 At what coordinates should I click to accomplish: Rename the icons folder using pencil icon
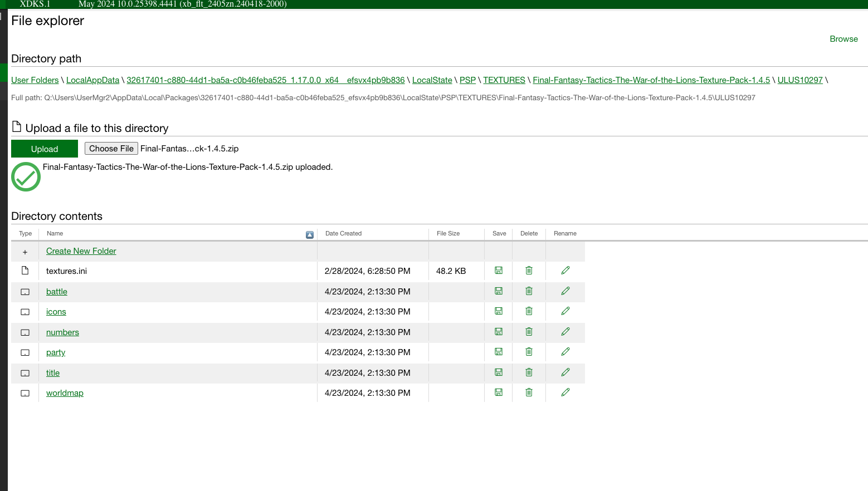(565, 311)
